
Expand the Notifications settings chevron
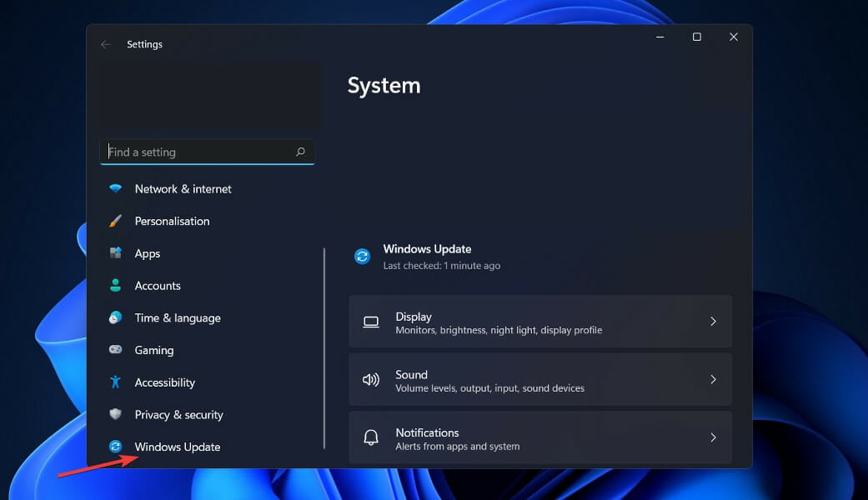(713, 437)
